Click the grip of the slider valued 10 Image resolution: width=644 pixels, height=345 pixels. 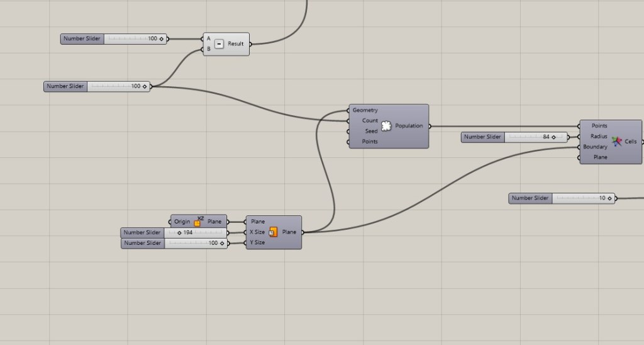(609, 198)
